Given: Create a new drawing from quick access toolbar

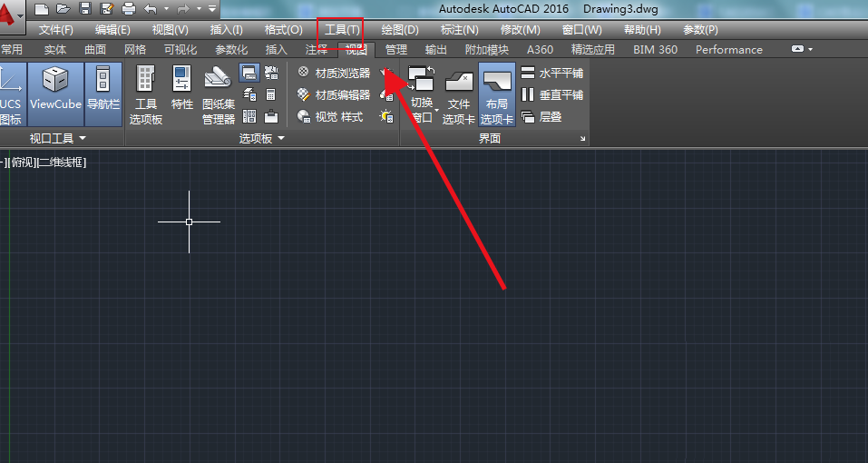Looking at the screenshot, I should (42, 9).
